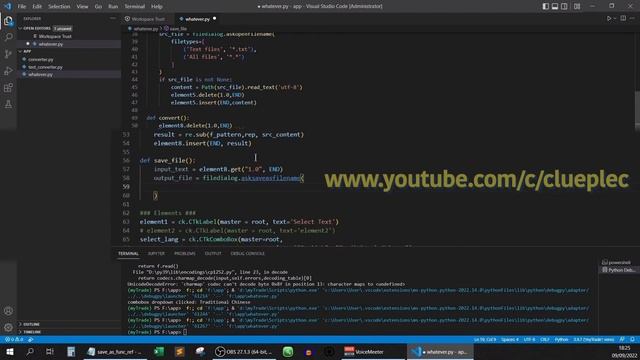Open the Explorer view in activity bar
This screenshot has width=640, height=360.
coord(8,20)
